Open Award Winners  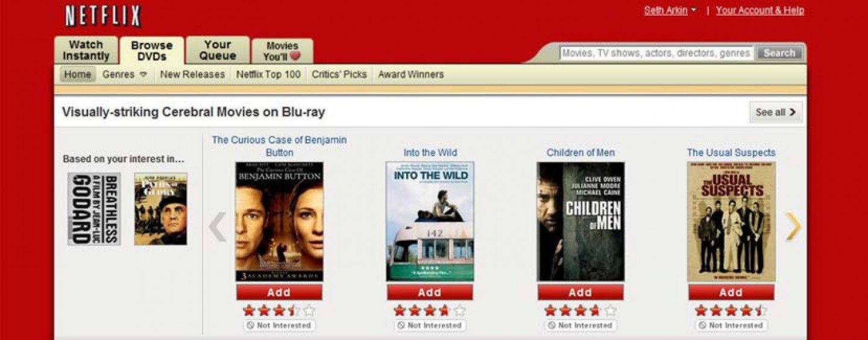[x=410, y=75]
